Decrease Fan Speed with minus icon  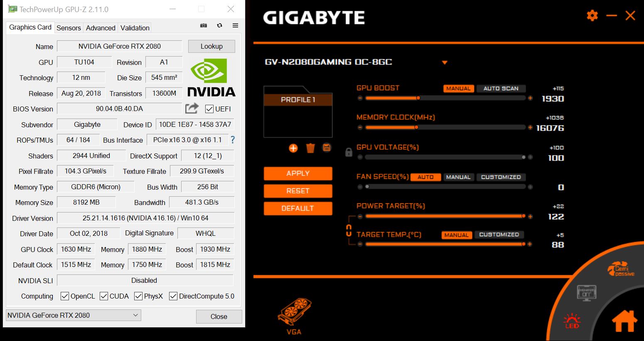(360, 187)
